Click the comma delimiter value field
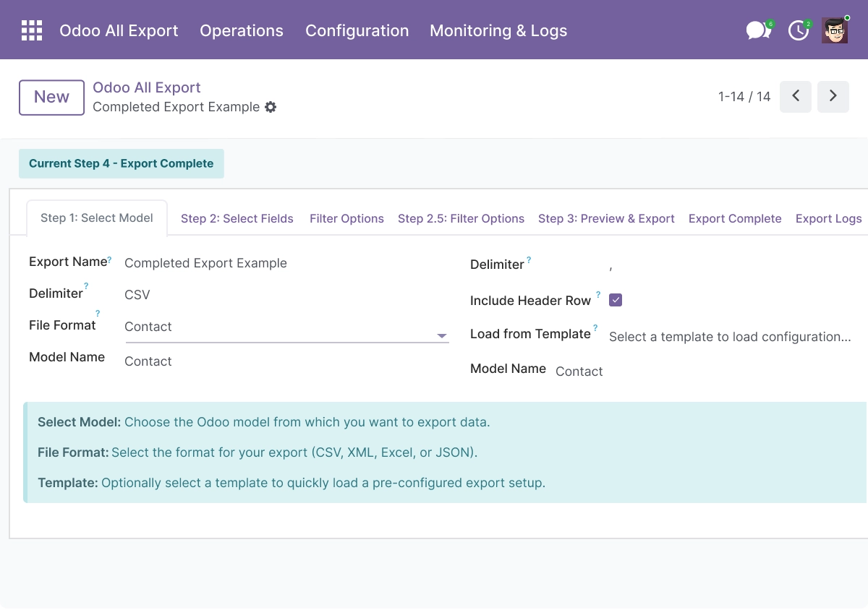The width and height of the screenshot is (868, 610). (611, 266)
